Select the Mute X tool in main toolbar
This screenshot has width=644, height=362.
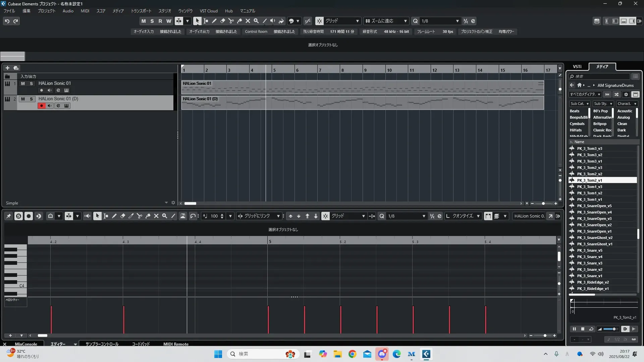point(248,21)
